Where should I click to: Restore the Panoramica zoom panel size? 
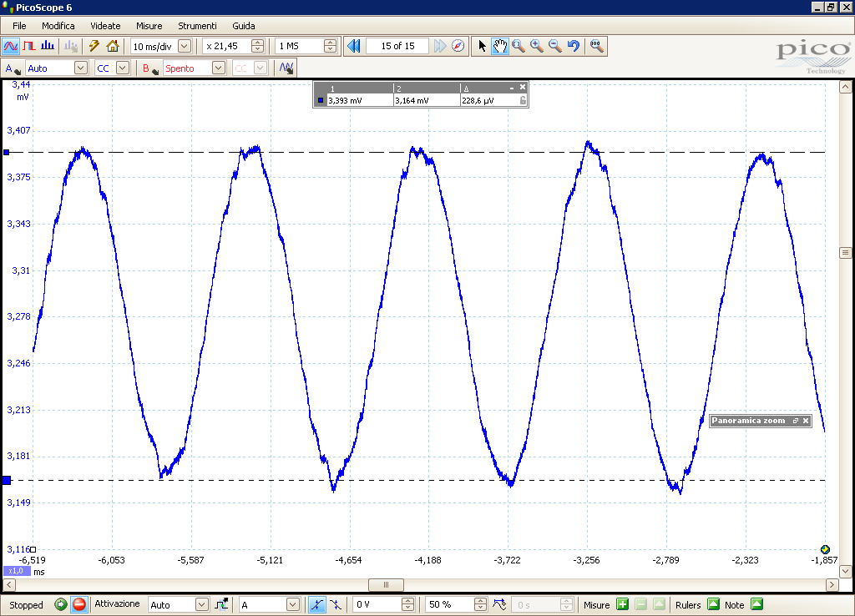(x=795, y=421)
